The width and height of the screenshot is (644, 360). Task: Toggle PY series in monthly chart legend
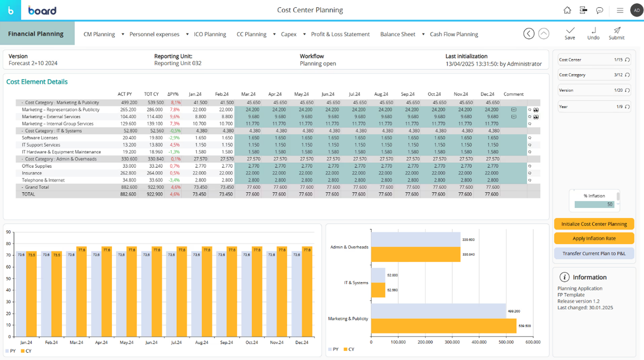pyautogui.click(x=10, y=351)
